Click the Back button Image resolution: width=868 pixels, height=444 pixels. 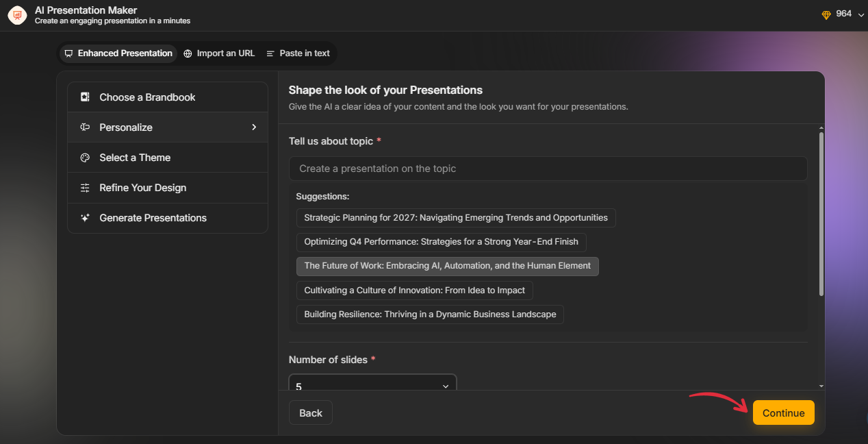[311, 413]
